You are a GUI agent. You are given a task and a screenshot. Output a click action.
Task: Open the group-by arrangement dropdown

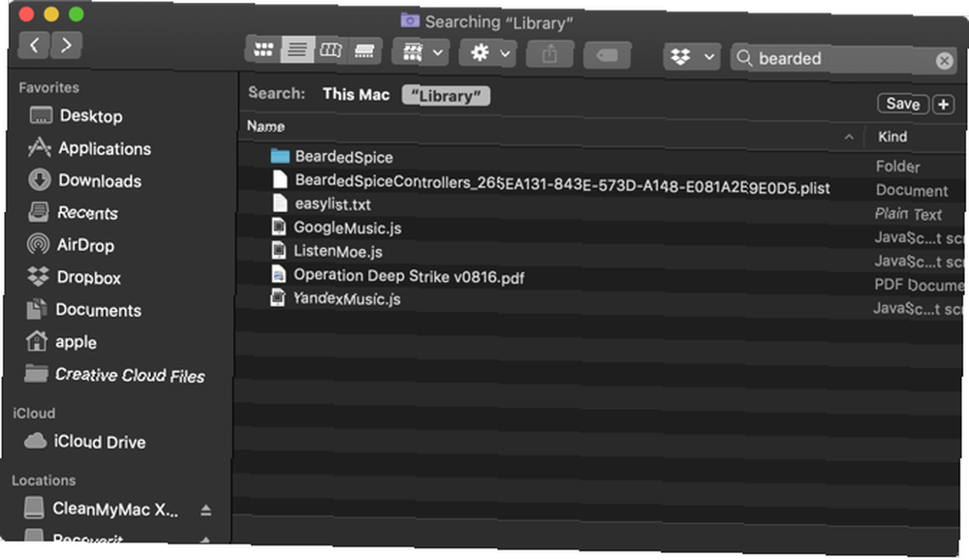422,52
